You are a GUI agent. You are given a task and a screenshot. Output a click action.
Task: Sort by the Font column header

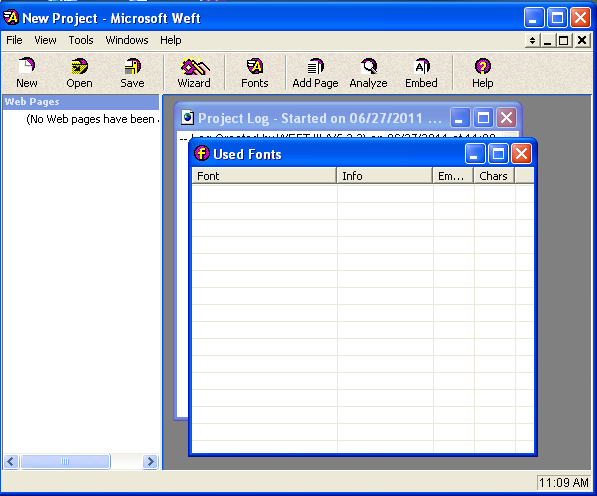(x=264, y=176)
